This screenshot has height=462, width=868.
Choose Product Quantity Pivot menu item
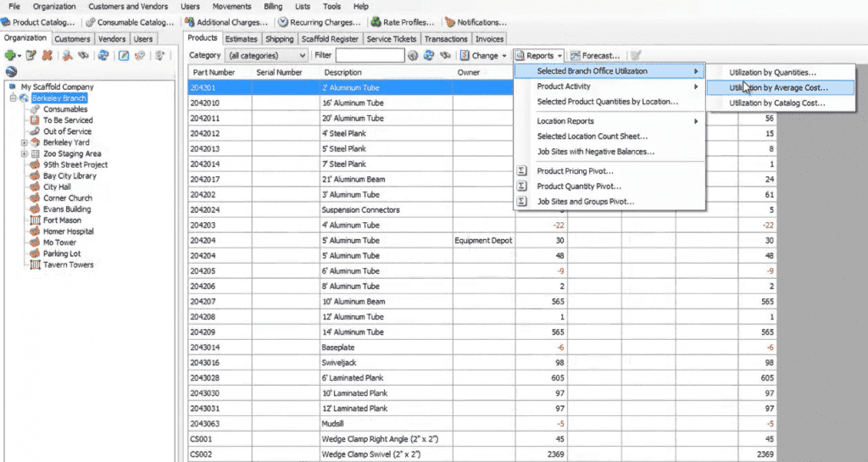coord(578,186)
